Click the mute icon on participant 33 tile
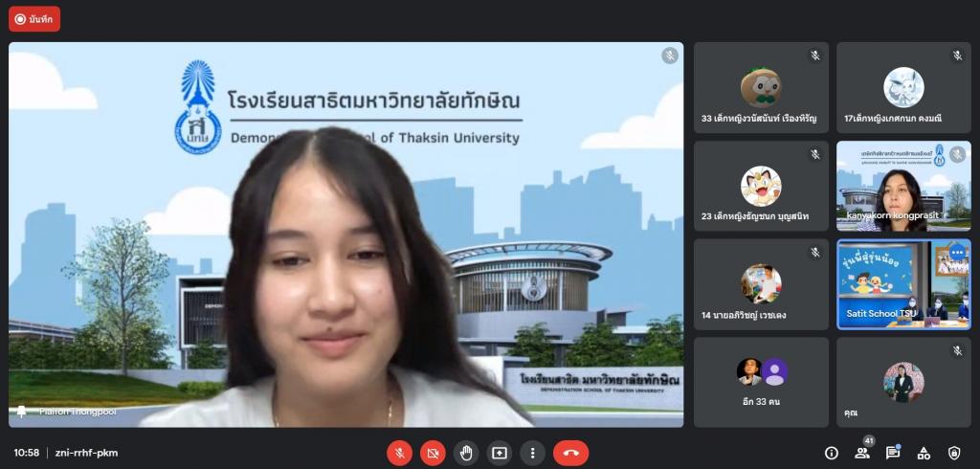The width and height of the screenshot is (980, 469). pos(815,56)
